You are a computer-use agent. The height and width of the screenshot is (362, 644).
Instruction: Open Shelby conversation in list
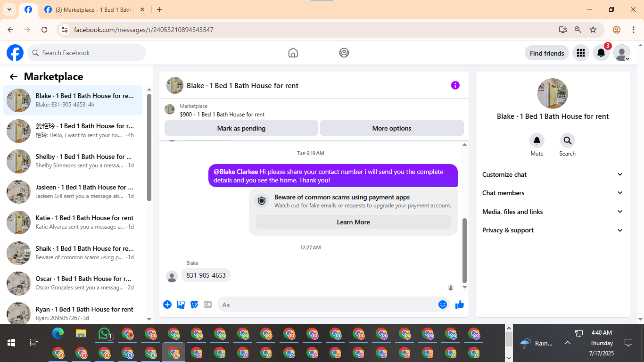73,161
